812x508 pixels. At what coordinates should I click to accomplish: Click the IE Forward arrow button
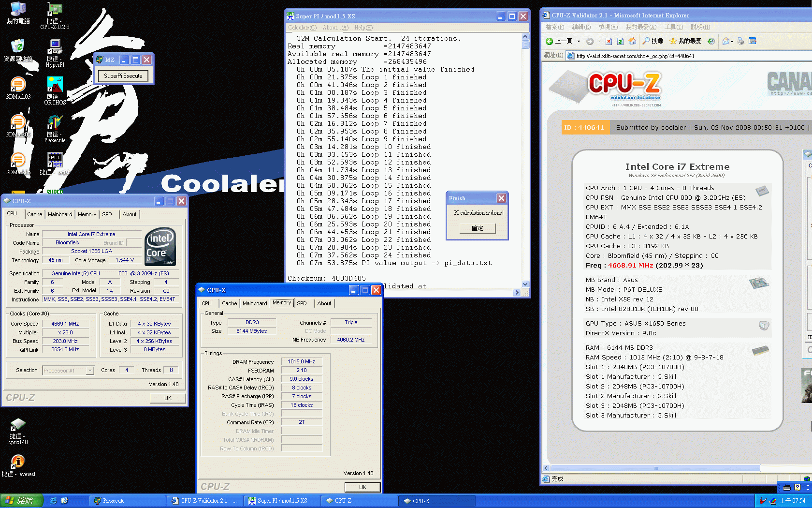coord(590,41)
